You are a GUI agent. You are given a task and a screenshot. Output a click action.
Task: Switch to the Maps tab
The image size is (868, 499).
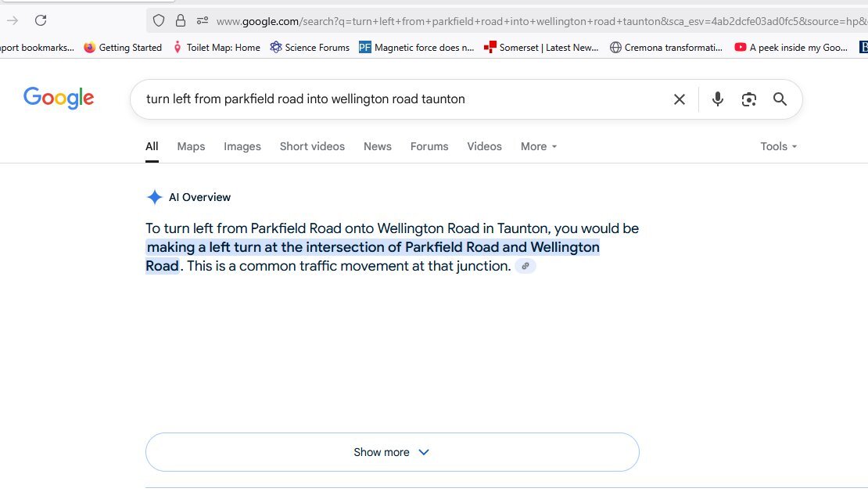tap(191, 146)
